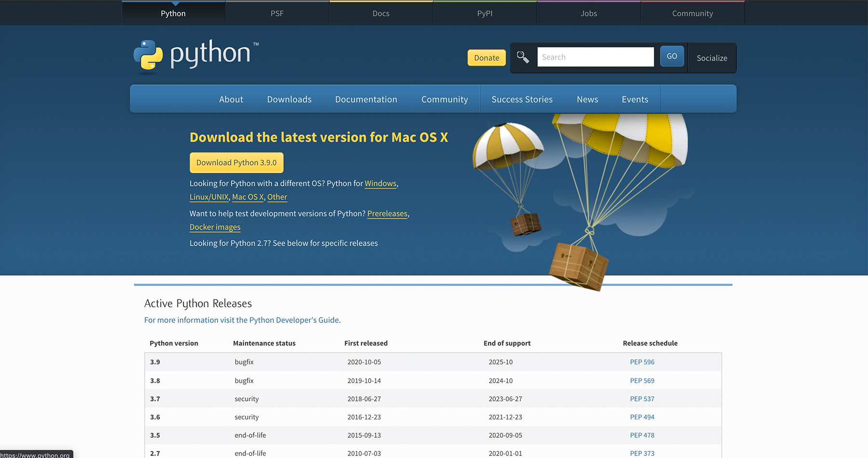Select Documentation in the main navigation
This screenshot has height=458, width=868.
[366, 99]
